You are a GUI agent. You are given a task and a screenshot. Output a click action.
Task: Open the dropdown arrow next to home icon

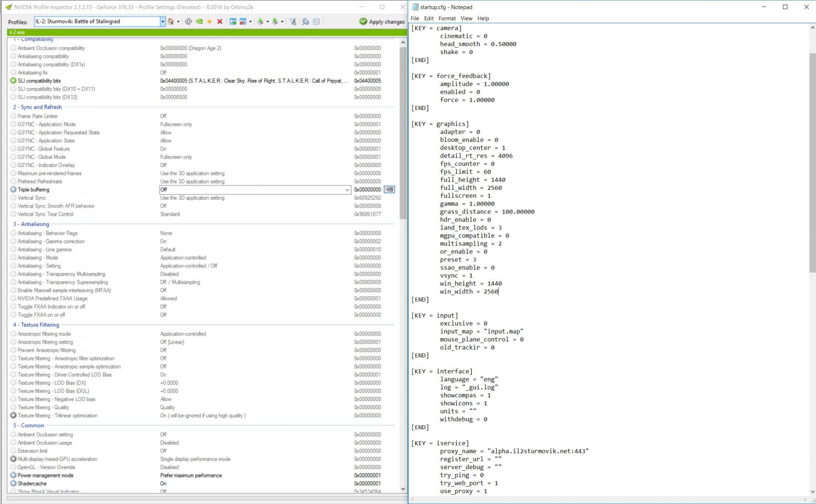[178, 22]
